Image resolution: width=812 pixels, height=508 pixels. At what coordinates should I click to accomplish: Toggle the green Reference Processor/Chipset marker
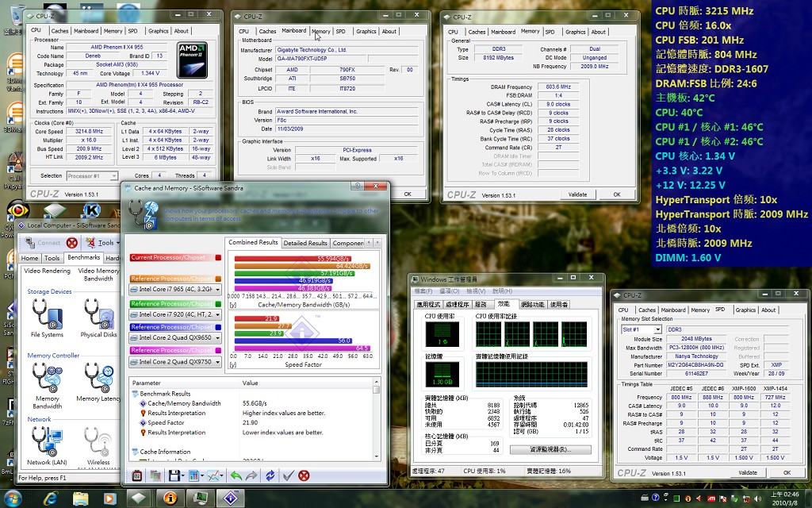(218, 304)
